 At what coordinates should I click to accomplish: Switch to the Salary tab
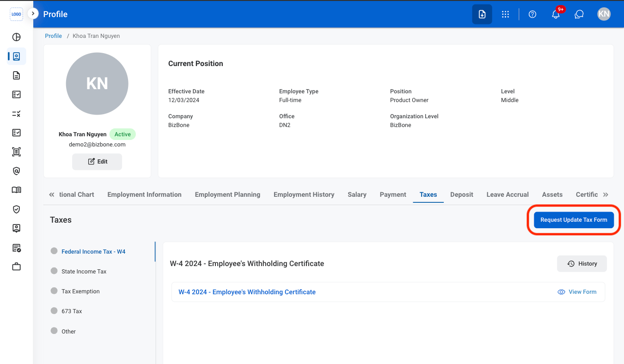357,194
